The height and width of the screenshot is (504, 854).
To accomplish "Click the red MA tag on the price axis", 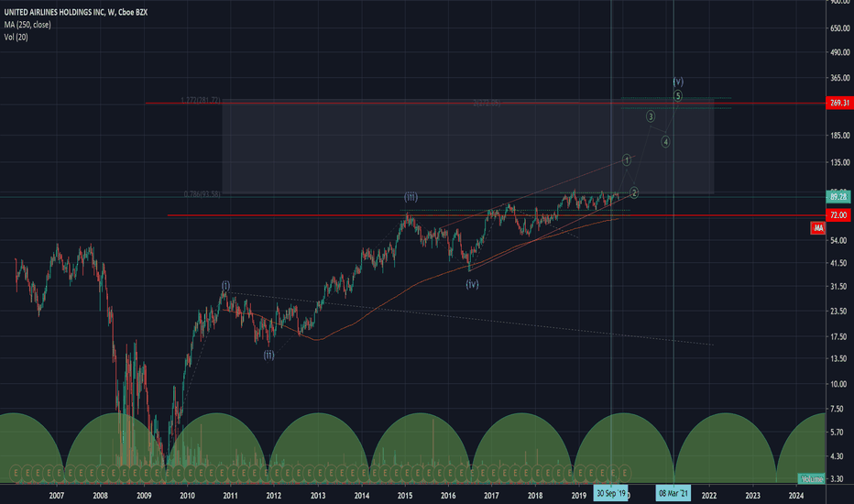I will tap(818, 228).
